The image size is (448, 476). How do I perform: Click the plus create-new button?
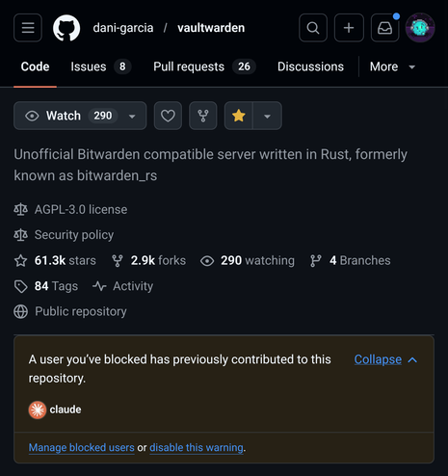pos(349,28)
